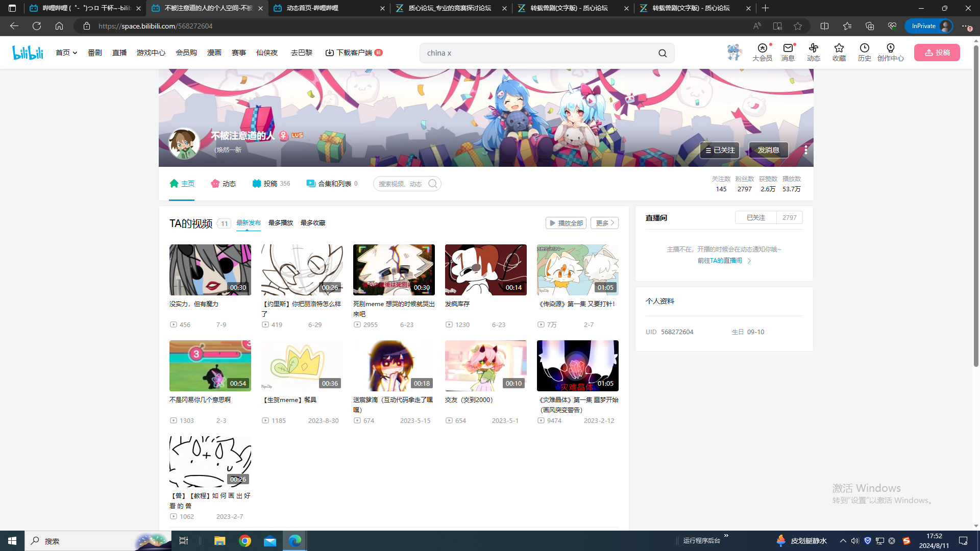Click the profile avatar of 不被注意道的人
This screenshot has height=551, width=980.
184,143
